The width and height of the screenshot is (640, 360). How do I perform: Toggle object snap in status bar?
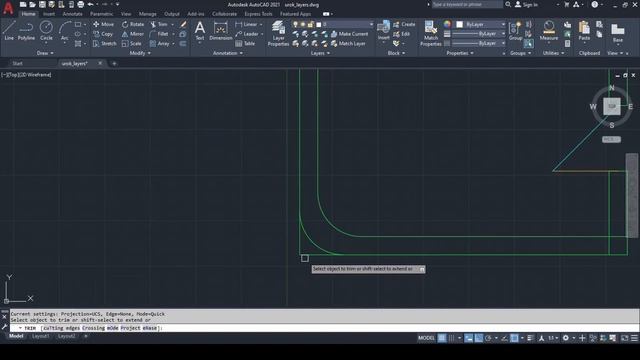pyautogui.click(x=514, y=338)
